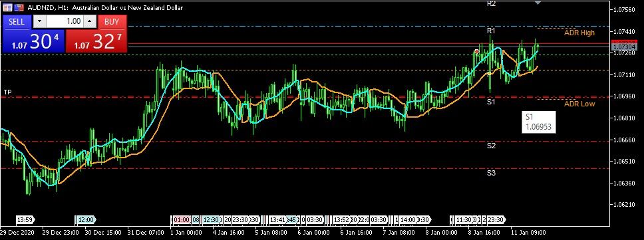644x240 pixels.
Task: Select the ADR High label
Action: point(579,33)
